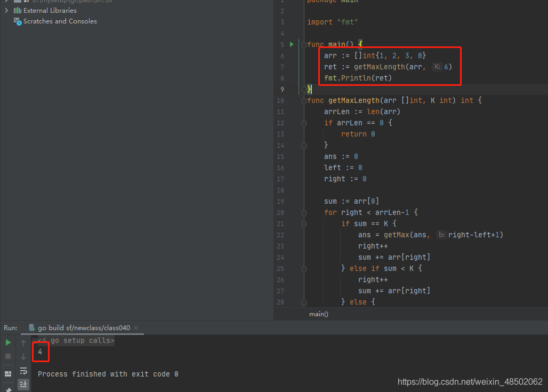
Task: Fold the if arrLen == 0 block
Action: click(304, 123)
